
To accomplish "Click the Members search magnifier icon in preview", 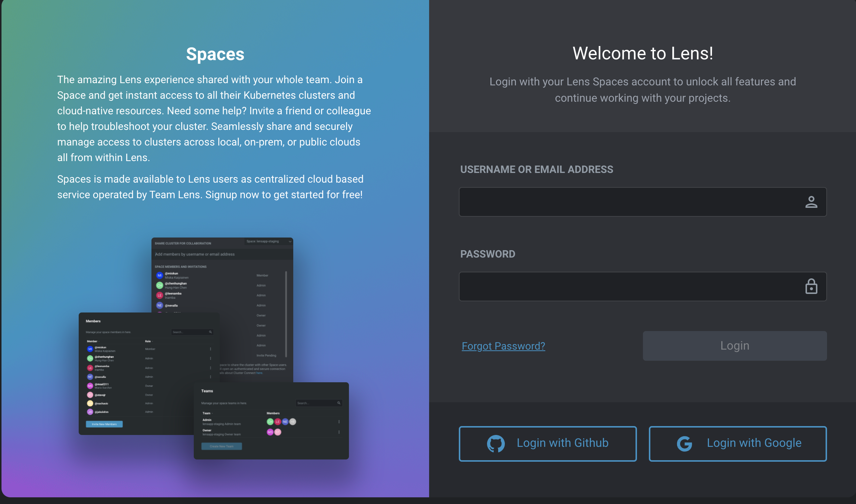I will tap(210, 332).
